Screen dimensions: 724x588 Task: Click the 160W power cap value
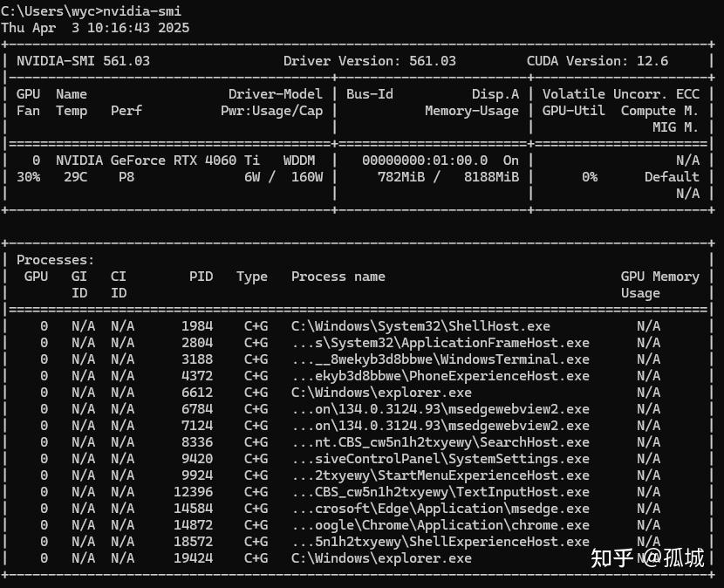[x=306, y=177]
